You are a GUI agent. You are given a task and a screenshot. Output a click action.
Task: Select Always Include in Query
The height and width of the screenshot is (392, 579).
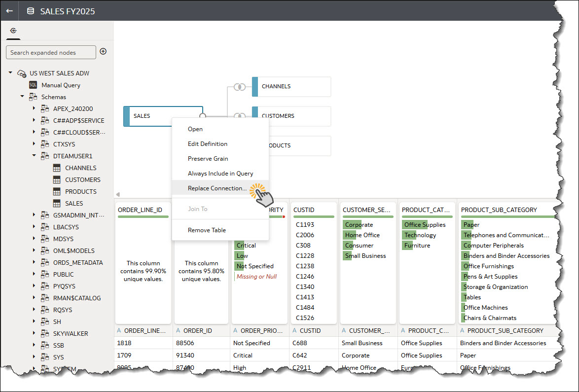tap(220, 174)
